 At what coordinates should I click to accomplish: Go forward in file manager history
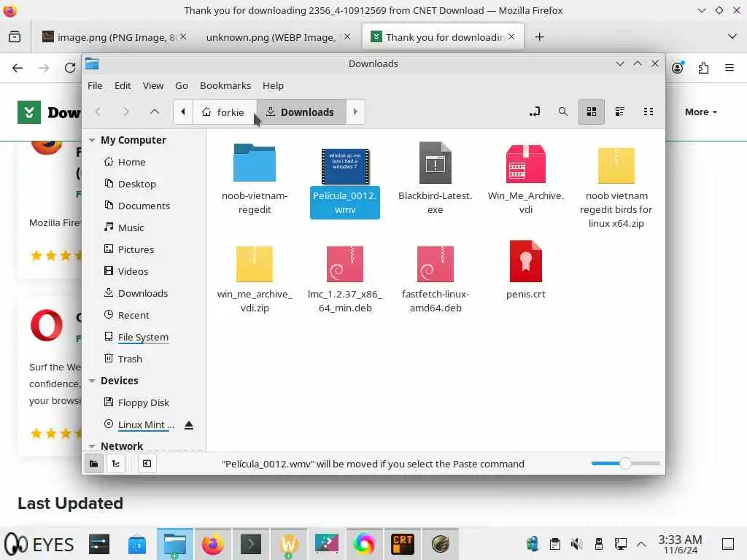coord(125,112)
